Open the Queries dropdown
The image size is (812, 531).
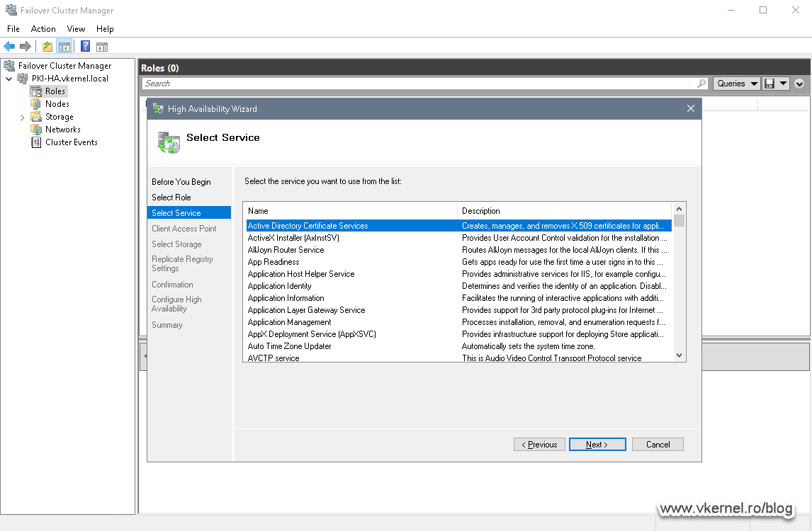[737, 84]
